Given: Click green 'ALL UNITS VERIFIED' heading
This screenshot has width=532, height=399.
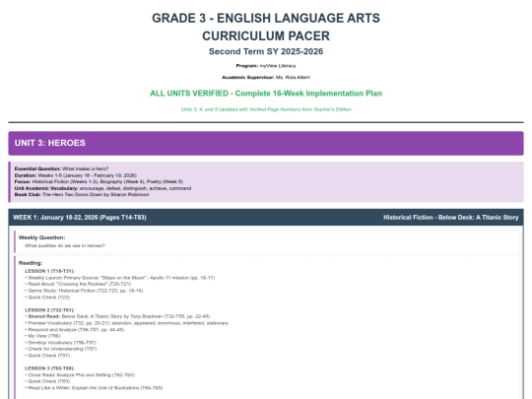Looking at the screenshot, I should [x=266, y=94].
